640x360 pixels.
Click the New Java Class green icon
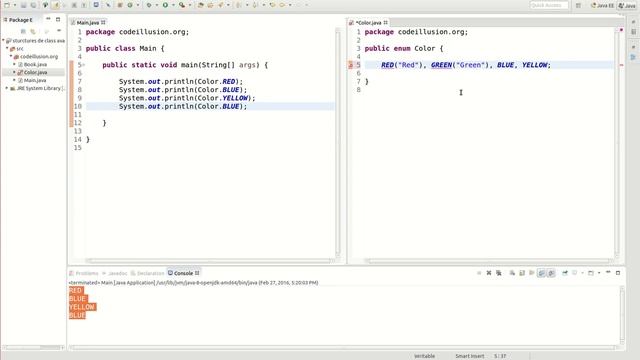pos(130,5)
